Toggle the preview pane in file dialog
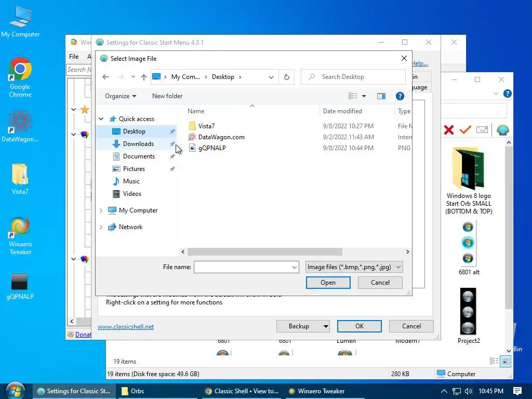The image size is (532, 399). [x=381, y=96]
